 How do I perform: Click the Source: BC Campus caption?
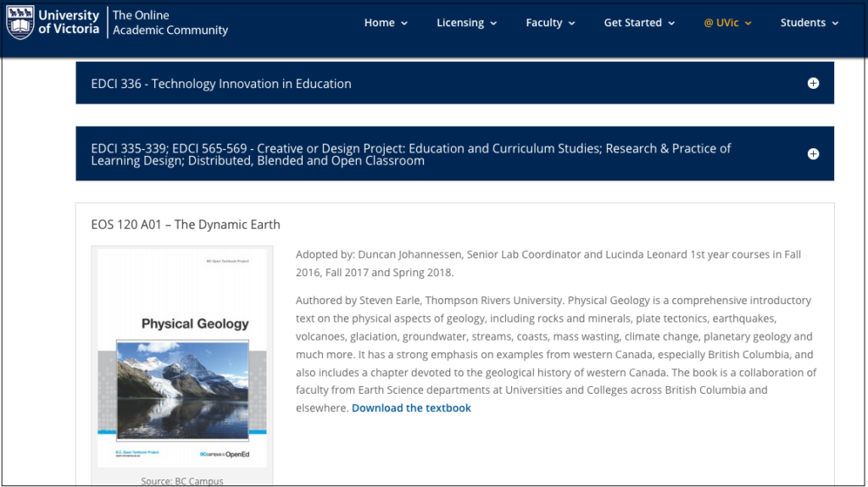(182, 481)
